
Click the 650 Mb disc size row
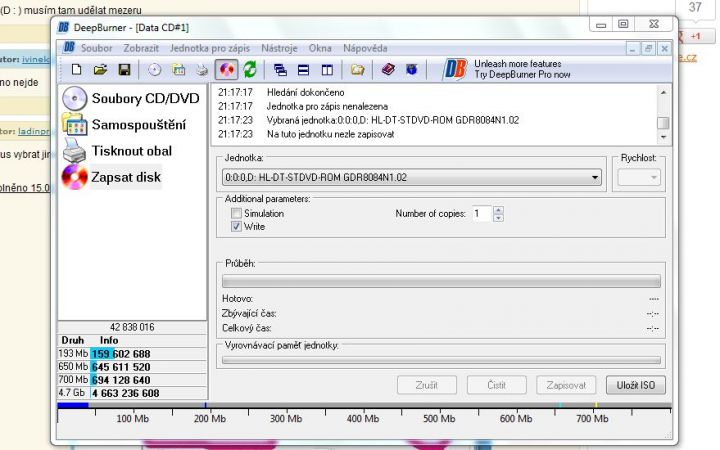tap(132, 366)
